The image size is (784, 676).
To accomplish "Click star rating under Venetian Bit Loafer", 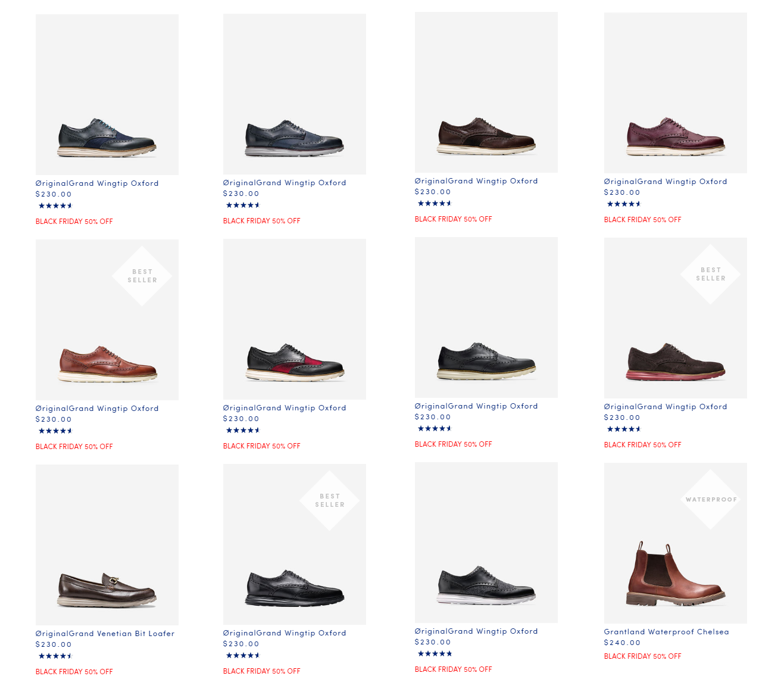I will [x=55, y=656].
